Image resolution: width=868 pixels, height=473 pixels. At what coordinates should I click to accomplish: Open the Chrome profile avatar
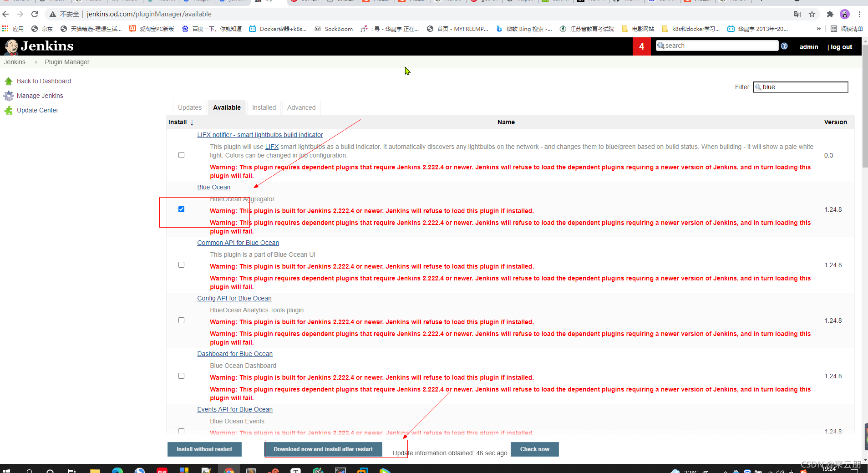point(844,14)
